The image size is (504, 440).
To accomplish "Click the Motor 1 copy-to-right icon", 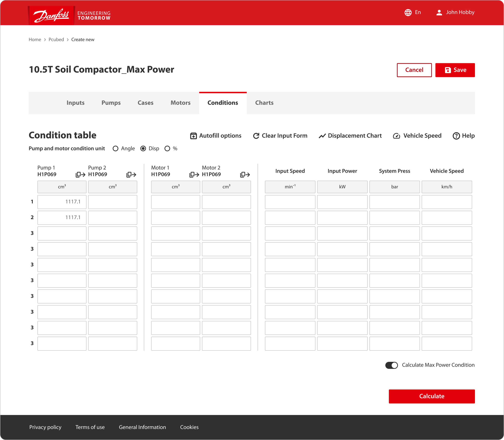I will (194, 175).
